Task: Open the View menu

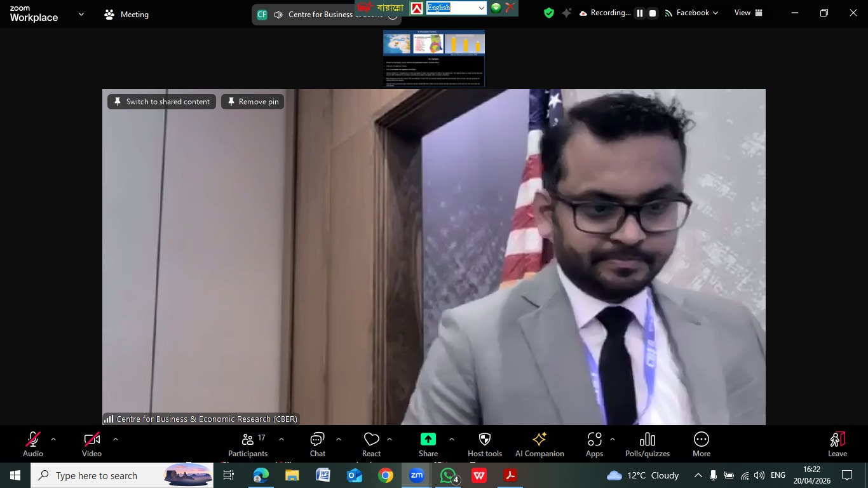Action: tap(748, 13)
